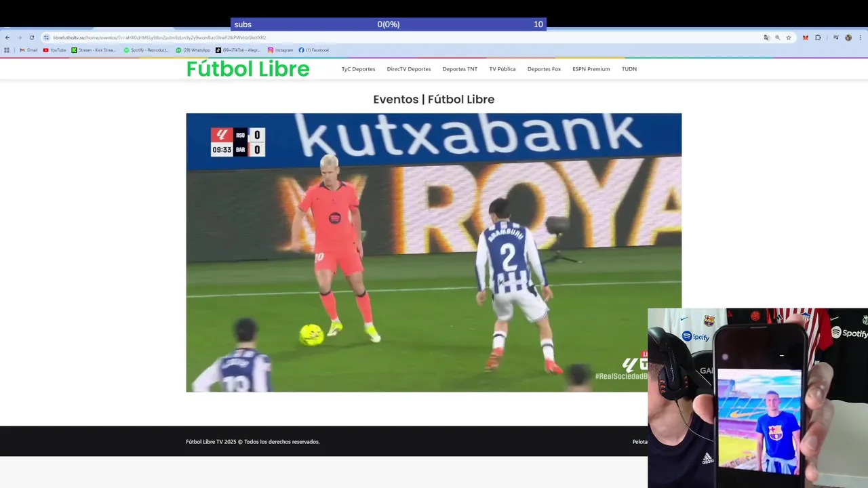Go back with the browser back arrow
The height and width of the screenshot is (488, 868).
(7, 37)
